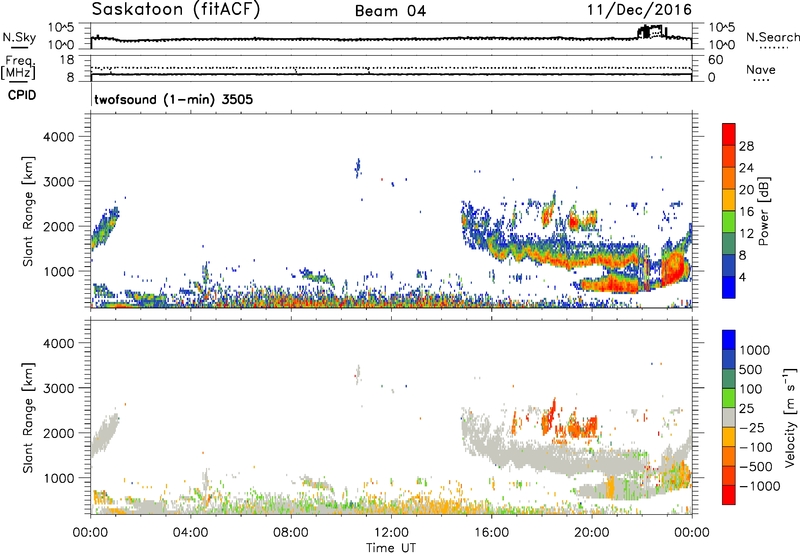
Task: Click the high-power echo near 23:00 at 1000 km
Action: [x=673, y=268]
